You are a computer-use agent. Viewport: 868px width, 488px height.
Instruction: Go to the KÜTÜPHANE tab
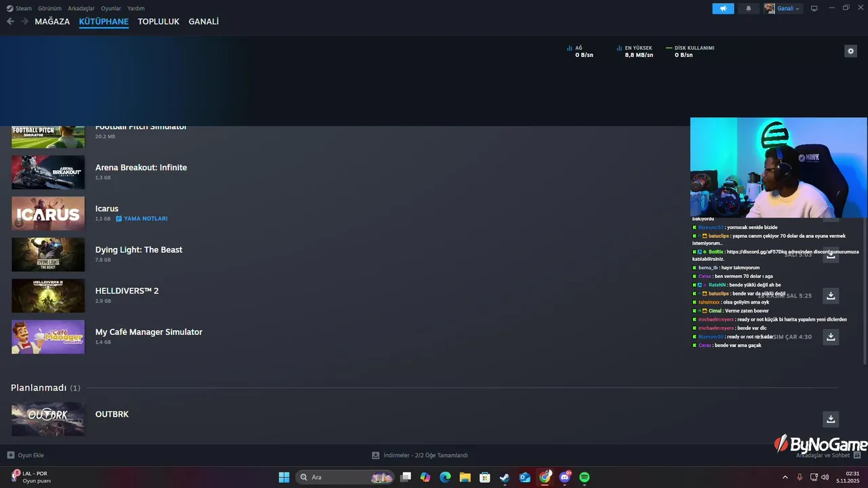click(x=104, y=22)
